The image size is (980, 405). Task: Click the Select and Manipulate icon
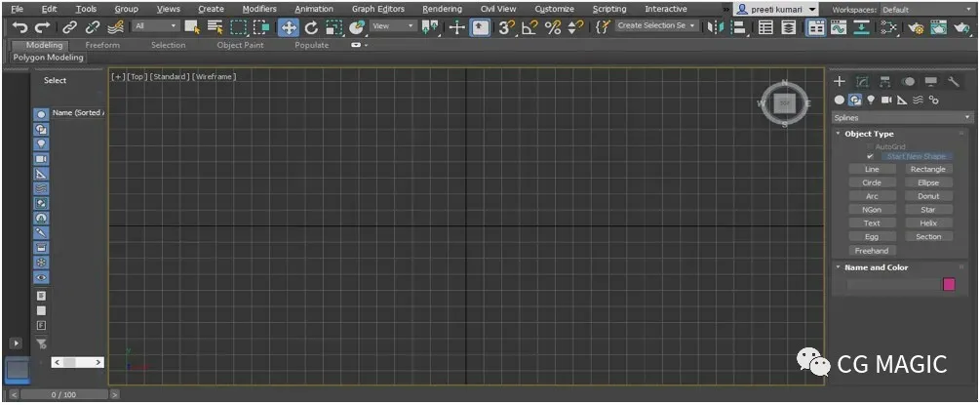457,27
